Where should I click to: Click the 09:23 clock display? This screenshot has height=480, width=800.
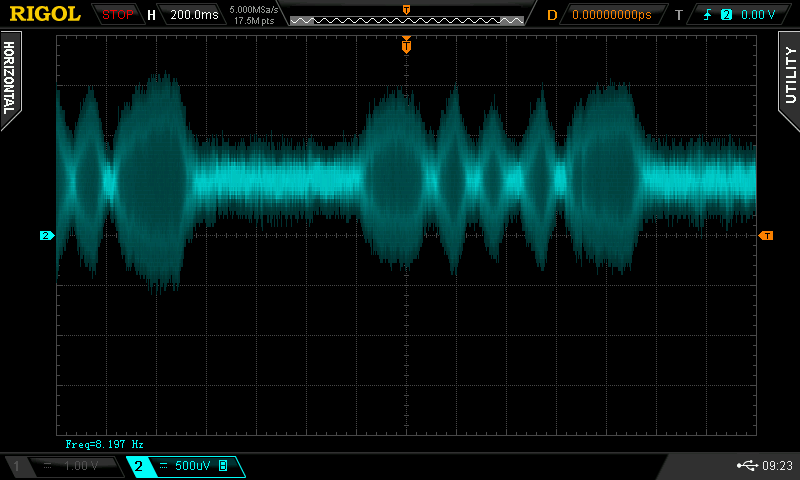point(778,465)
